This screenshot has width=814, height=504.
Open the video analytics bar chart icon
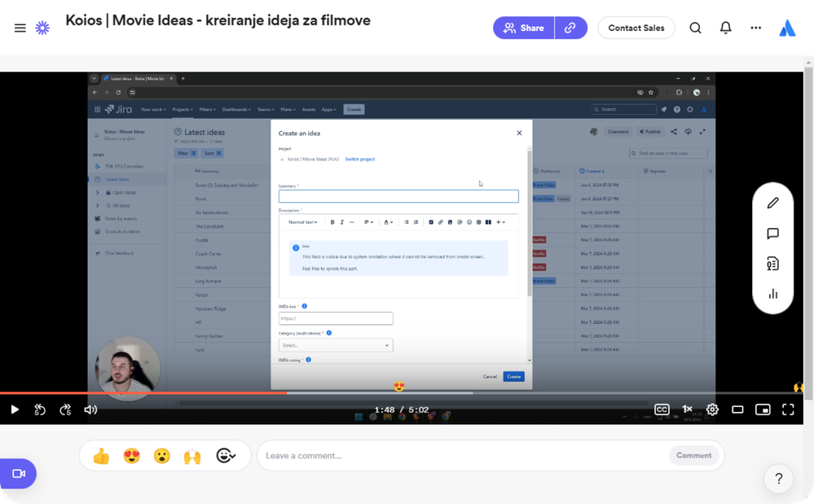(772, 294)
